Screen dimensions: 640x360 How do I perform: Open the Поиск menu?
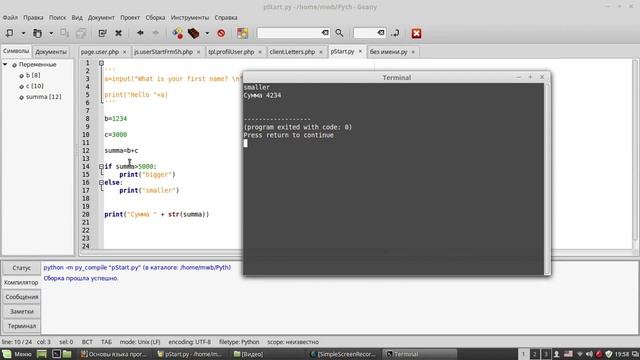coord(58,18)
